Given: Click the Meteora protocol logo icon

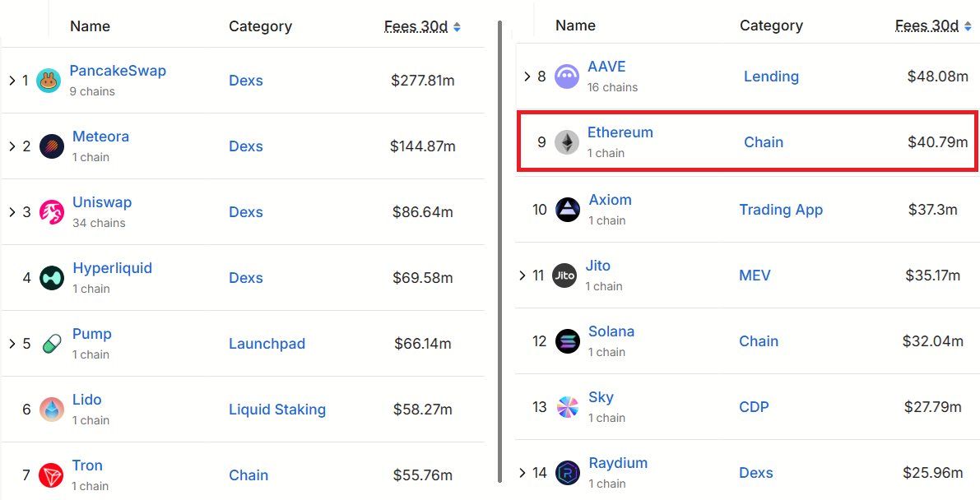Looking at the screenshot, I should point(52,146).
